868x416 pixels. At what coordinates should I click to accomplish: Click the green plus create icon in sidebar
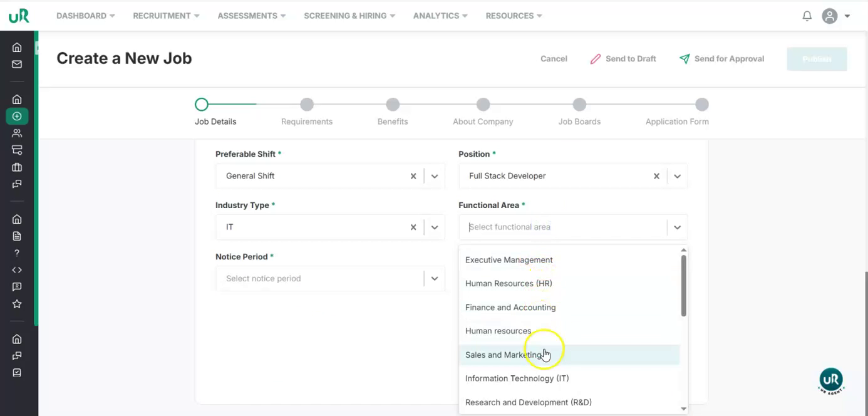tap(17, 116)
